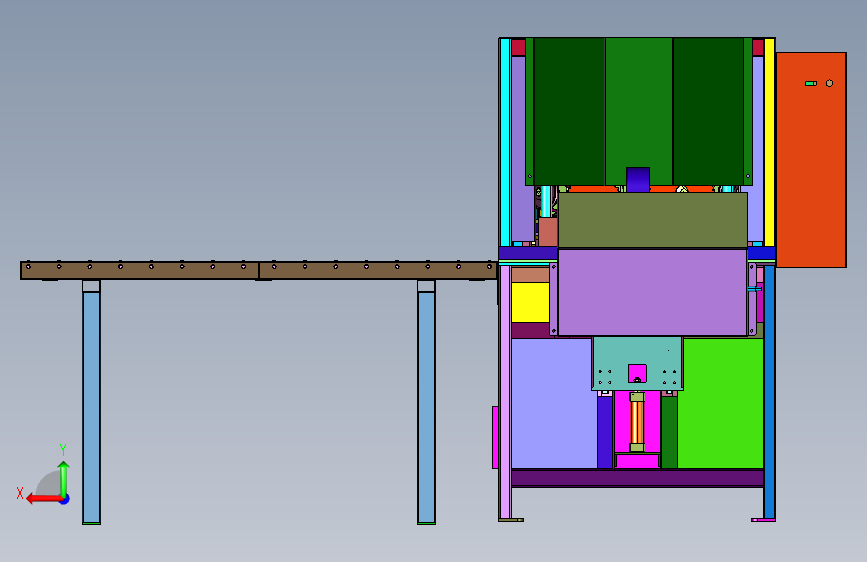Select the pink left machine leg
Image resolution: width=867 pixels, height=562 pixels.
tap(505, 392)
